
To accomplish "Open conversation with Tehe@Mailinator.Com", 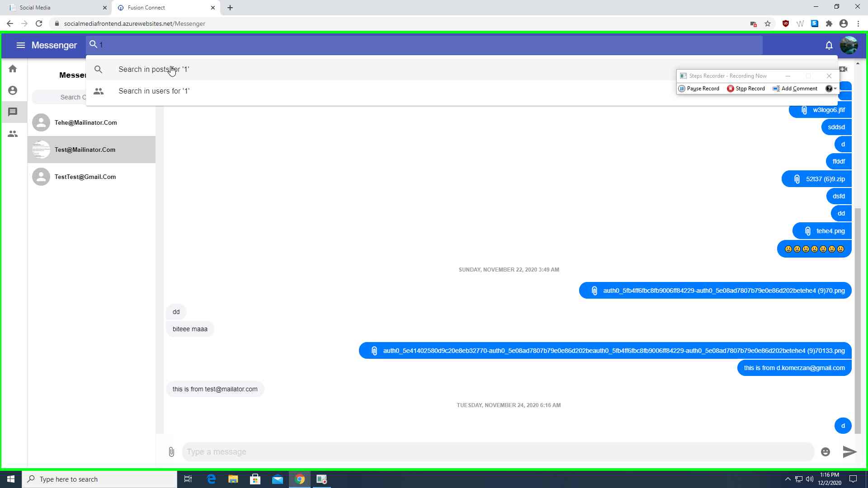I will click(x=92, y=122).
